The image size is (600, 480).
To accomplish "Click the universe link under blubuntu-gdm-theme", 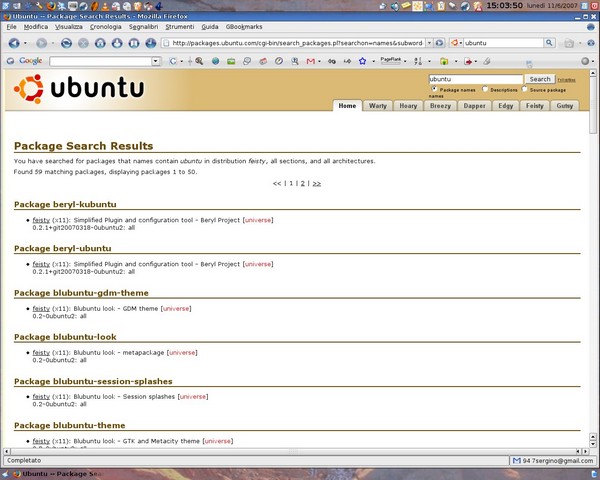I will coord(176,309).
